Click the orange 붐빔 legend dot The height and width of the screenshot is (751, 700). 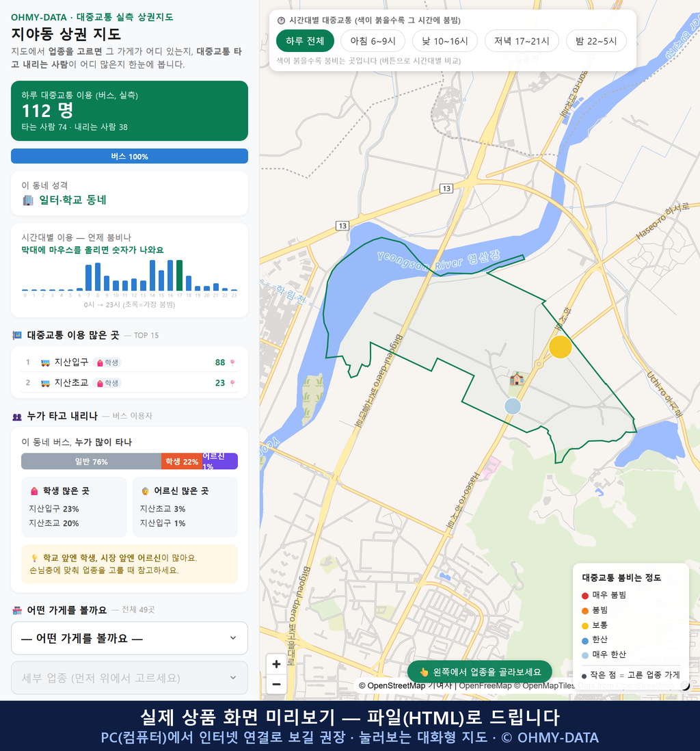coord(584,611)
